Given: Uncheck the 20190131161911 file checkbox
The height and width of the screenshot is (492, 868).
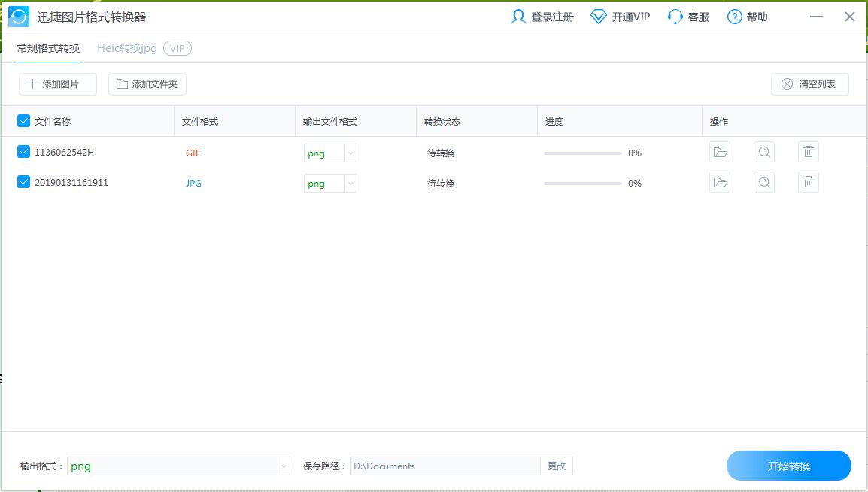Looking at the screenshot, I should coord(23,182).
